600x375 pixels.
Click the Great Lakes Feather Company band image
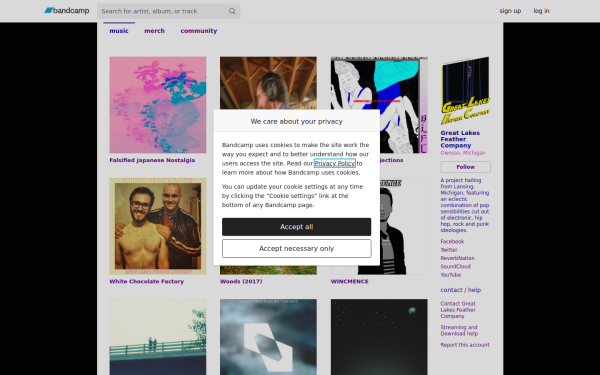465,91
